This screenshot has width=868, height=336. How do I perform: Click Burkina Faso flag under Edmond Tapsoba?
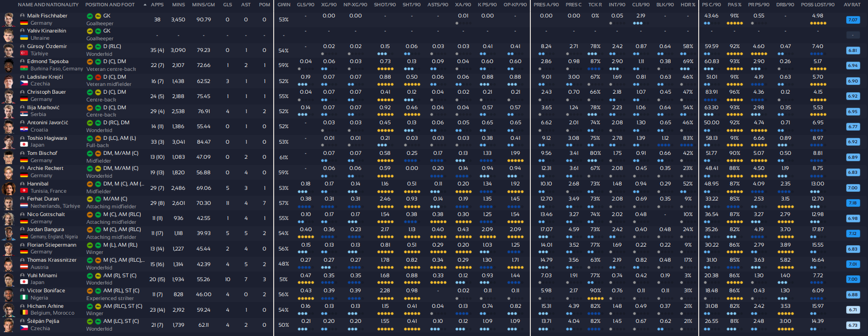[24, 68]
